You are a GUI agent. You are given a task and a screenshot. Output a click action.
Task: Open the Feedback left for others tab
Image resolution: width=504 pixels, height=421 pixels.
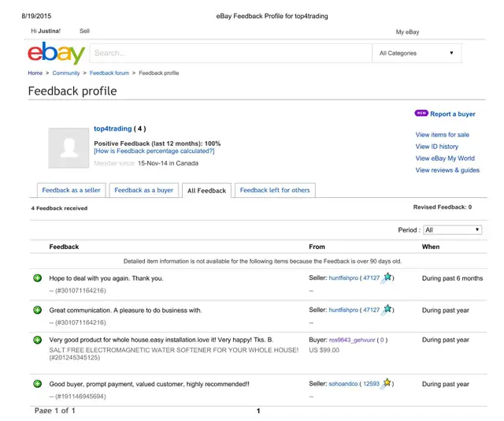[x=275, y=190]
